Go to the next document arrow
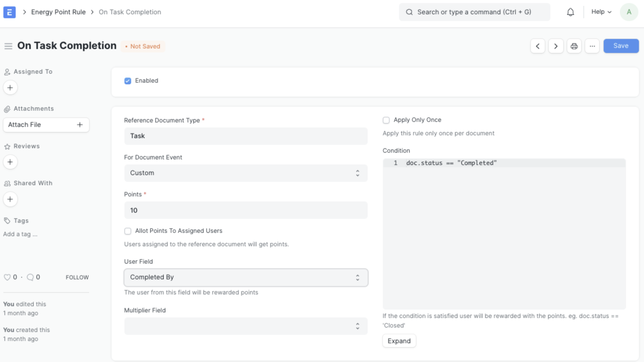This screenshot has width=644, height=362. tap(556, 46)
